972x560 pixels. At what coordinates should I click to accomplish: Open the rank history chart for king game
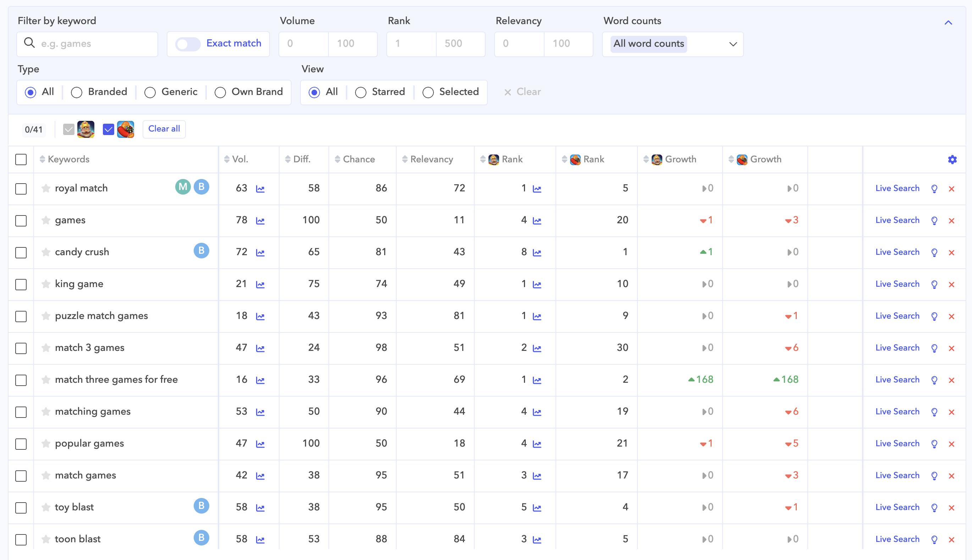point(537,284)
